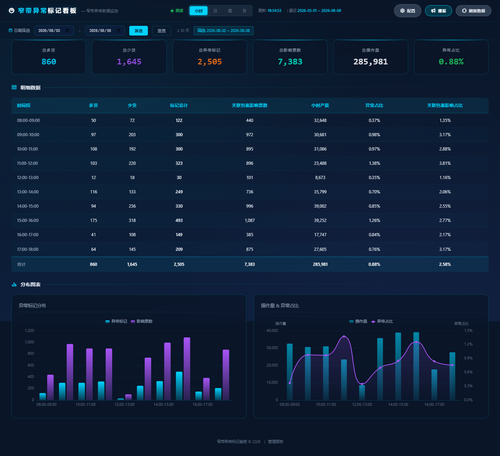Select the 12:00-13:00 table row

pyautogui.click(x=250, y=178)
